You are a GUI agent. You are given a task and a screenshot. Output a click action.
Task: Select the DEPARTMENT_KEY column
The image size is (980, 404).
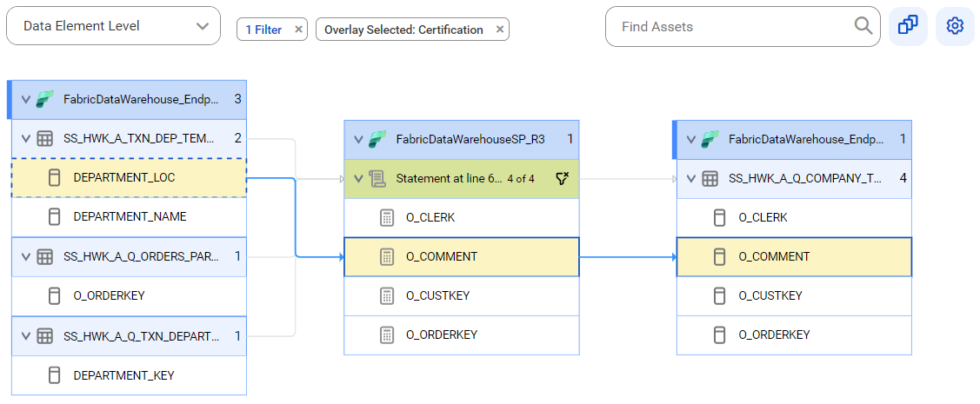coord(129,375)
